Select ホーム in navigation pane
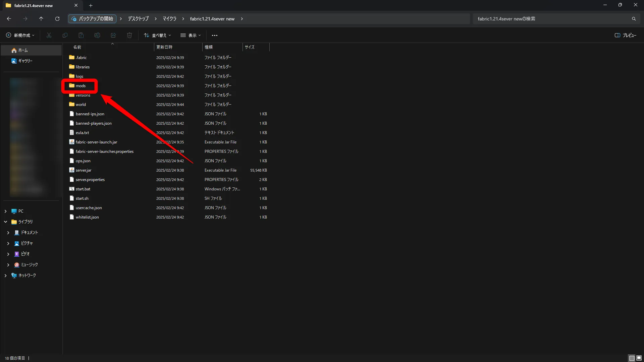 [23, 50]
